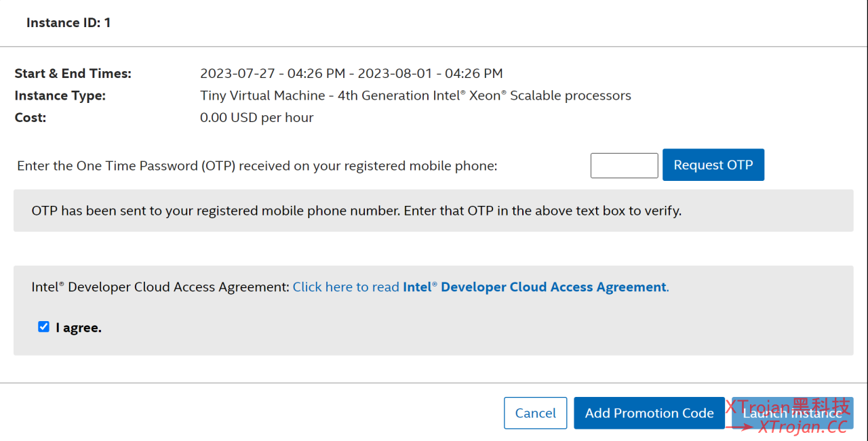Screen dimensions: 868x441
Task: Uncheck the I agree checkbox
Action: click(x=44, y=327)
